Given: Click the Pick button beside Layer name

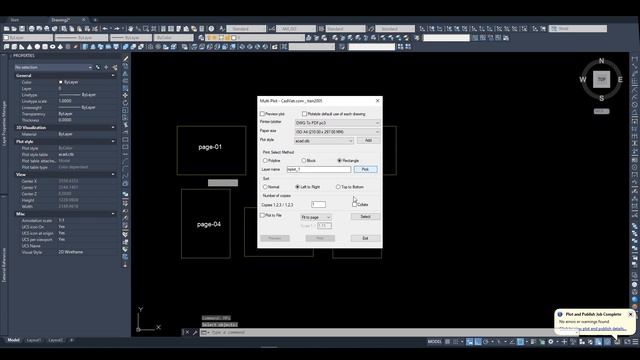Looking at the screenshot, I should (365, 169).
